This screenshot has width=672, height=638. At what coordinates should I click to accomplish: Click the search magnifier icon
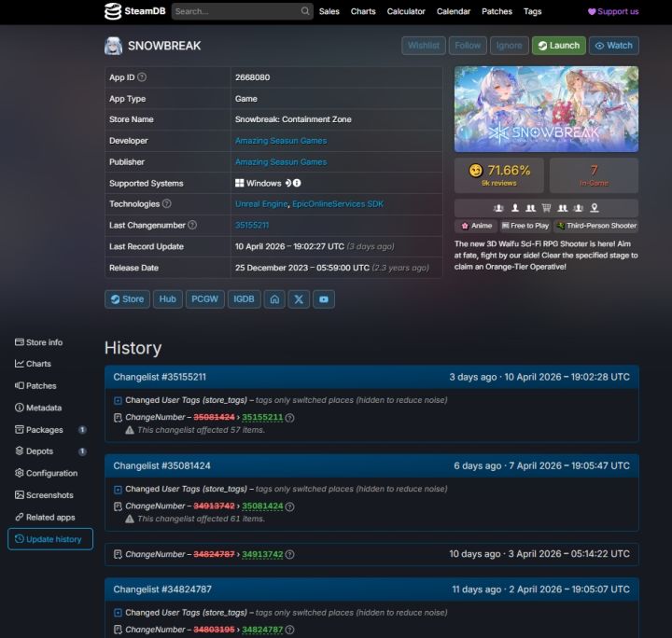304,11
